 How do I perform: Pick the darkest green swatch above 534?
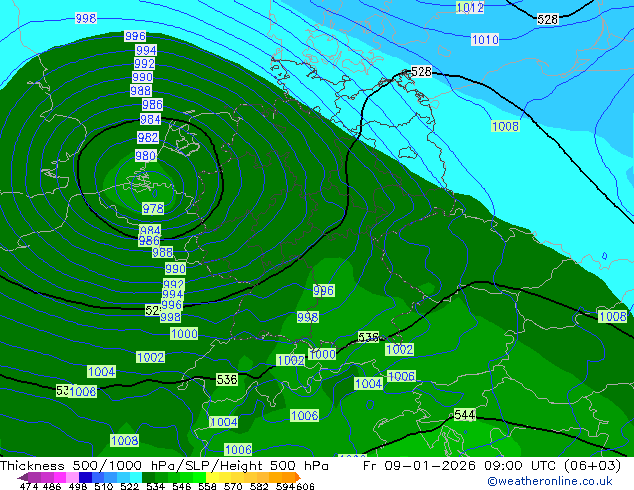(x=148, y=477)
